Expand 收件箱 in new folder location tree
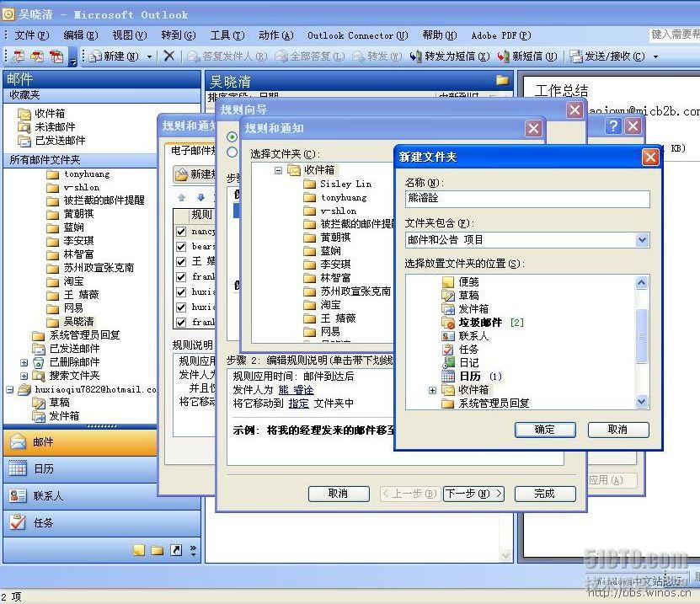Image resolution: width=700 pixels, height=604 pixels. (x=431, y=390)
